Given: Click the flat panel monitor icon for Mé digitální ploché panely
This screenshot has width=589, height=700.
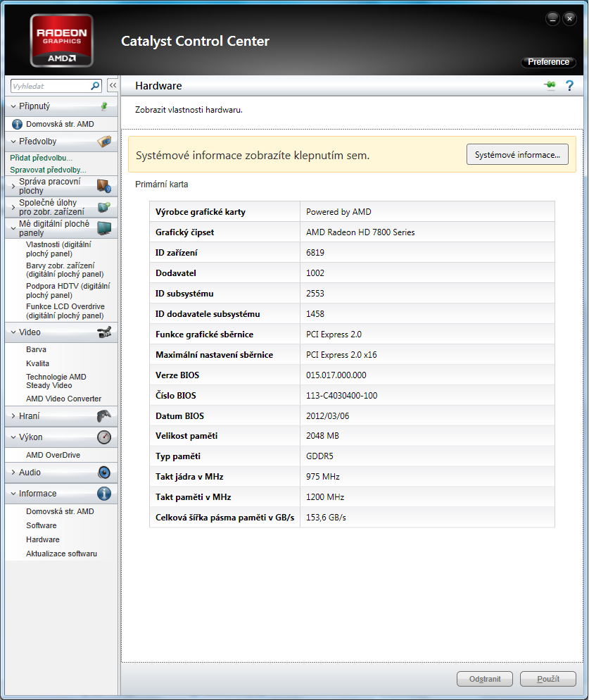Looking at the screenshot, I should click(x=104, y=228).
